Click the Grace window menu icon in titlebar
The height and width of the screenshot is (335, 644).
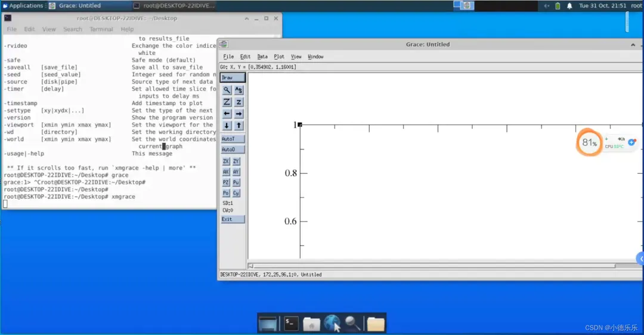coord(224,44)
